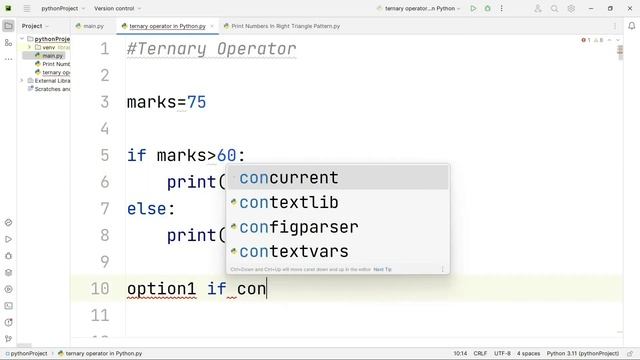Screen dimensions: 640x360
Task: Open Problems tool window
Action: pyautogui.click(x=8, y=322)
